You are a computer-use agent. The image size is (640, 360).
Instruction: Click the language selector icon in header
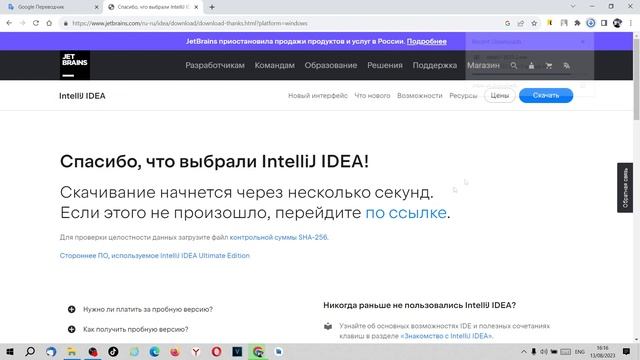pos(566,66)
